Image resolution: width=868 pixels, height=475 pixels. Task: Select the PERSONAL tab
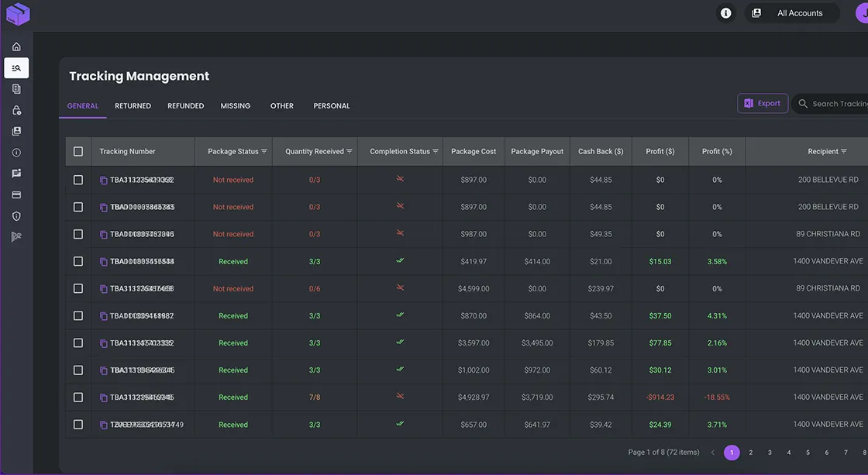tap(332, 105)
